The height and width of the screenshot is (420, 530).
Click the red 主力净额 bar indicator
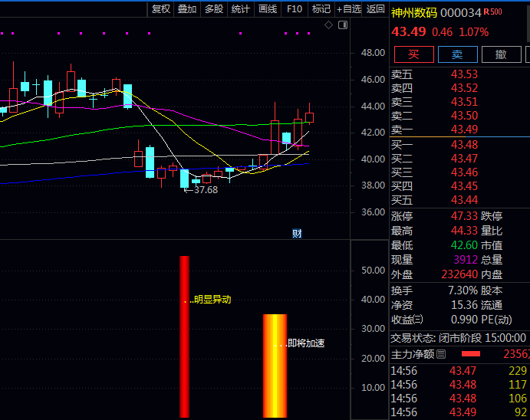470,354
